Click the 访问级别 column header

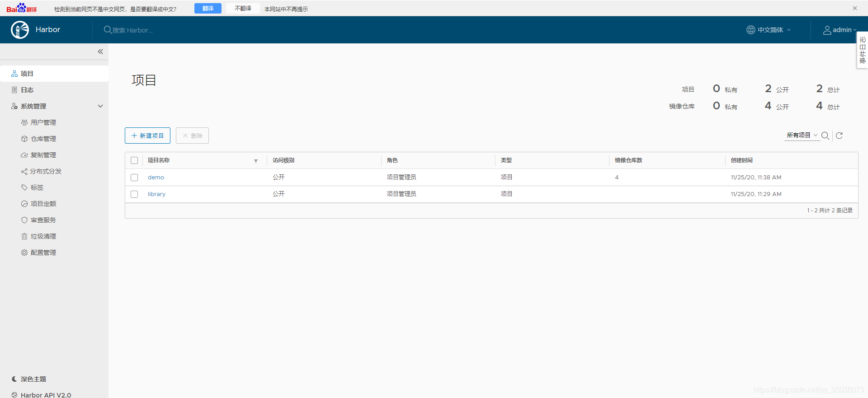coord(283,160)
